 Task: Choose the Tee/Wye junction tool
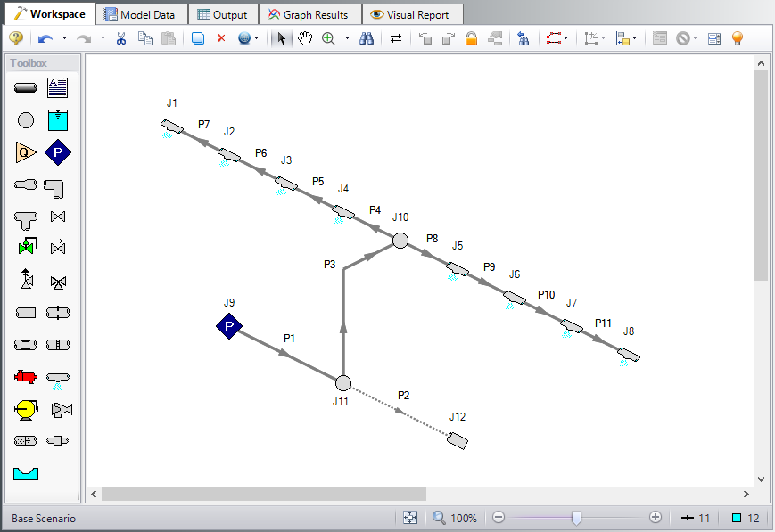pos(25,217)
